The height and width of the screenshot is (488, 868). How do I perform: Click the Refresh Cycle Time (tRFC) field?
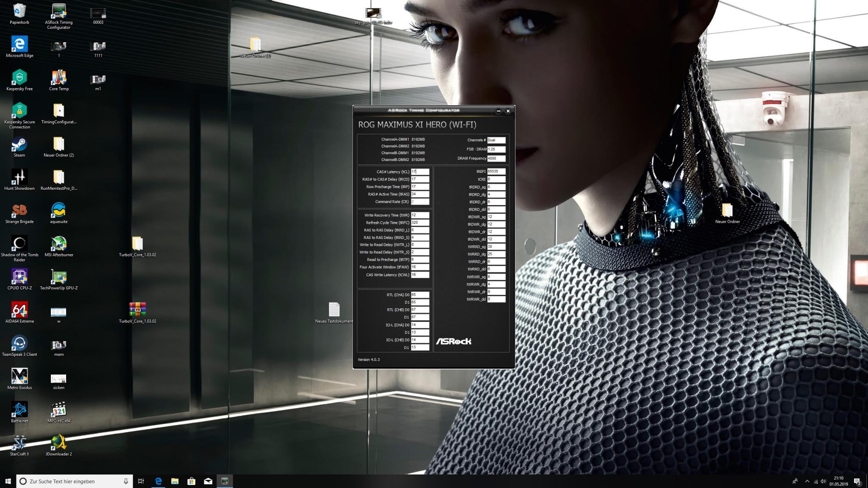pos(420,222)
